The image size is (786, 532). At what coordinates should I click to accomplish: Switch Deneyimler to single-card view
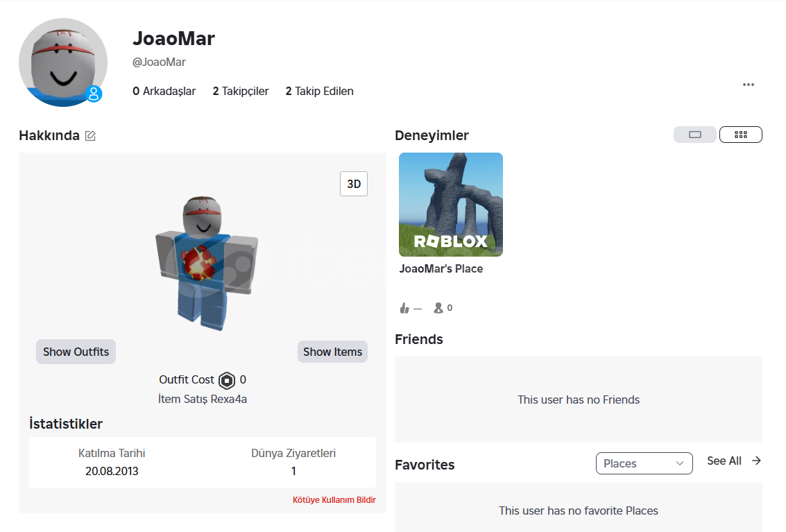point(694,135)
